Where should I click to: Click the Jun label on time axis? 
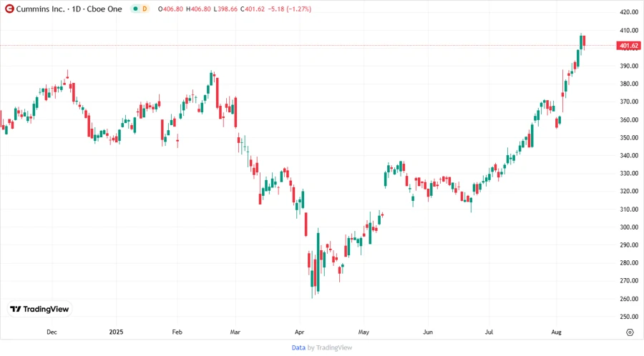[428, 332]
